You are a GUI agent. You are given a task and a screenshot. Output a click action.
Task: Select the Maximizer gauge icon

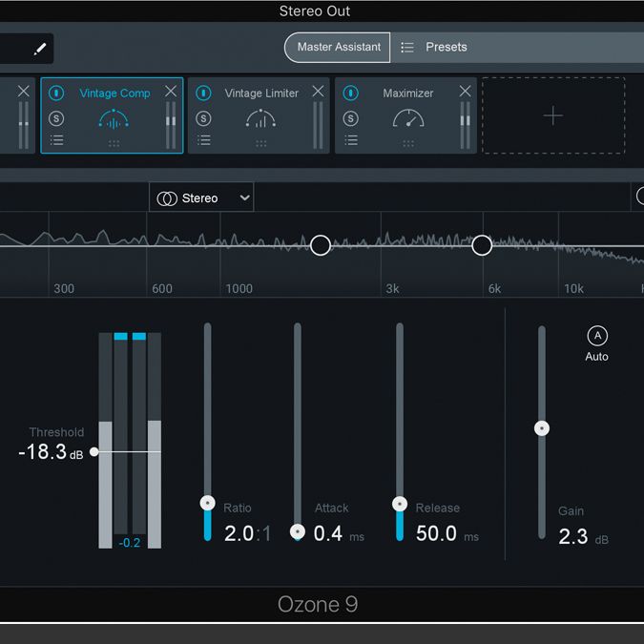tap(408, 118)
